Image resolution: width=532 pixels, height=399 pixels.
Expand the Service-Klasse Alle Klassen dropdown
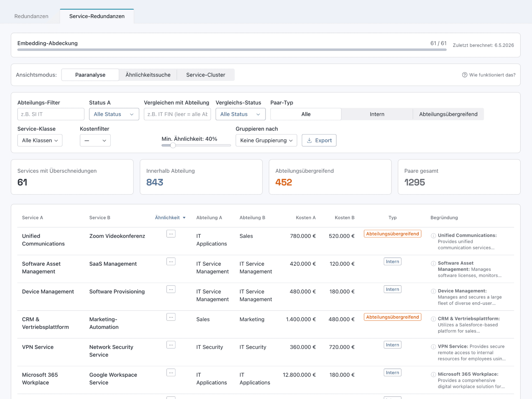tap(40, 140)
